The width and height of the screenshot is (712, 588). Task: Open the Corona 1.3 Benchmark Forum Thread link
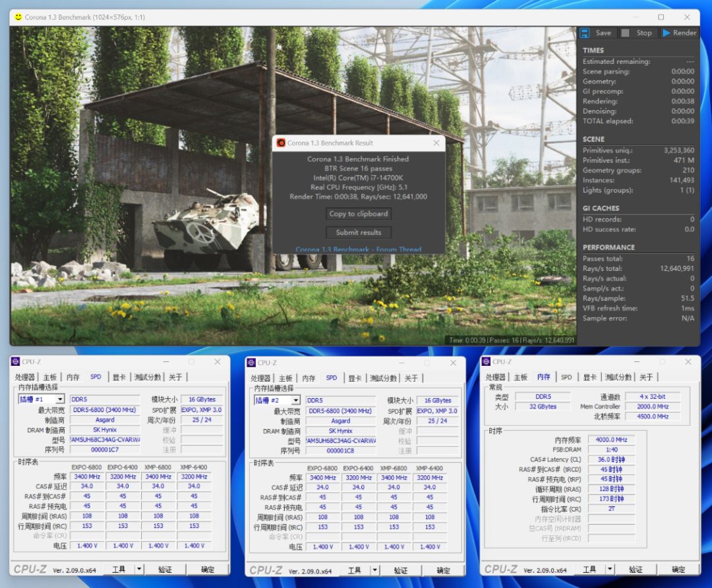tap(358, 249)
